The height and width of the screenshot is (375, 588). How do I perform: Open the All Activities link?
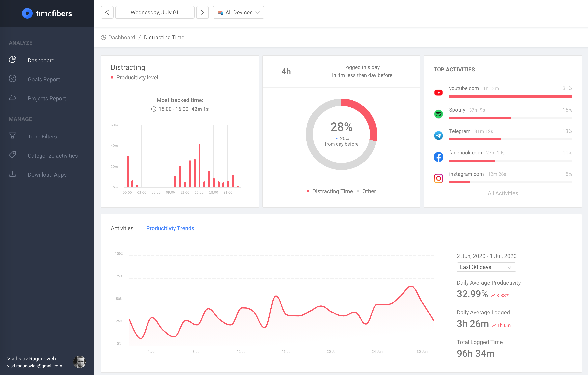coord(502,193)
